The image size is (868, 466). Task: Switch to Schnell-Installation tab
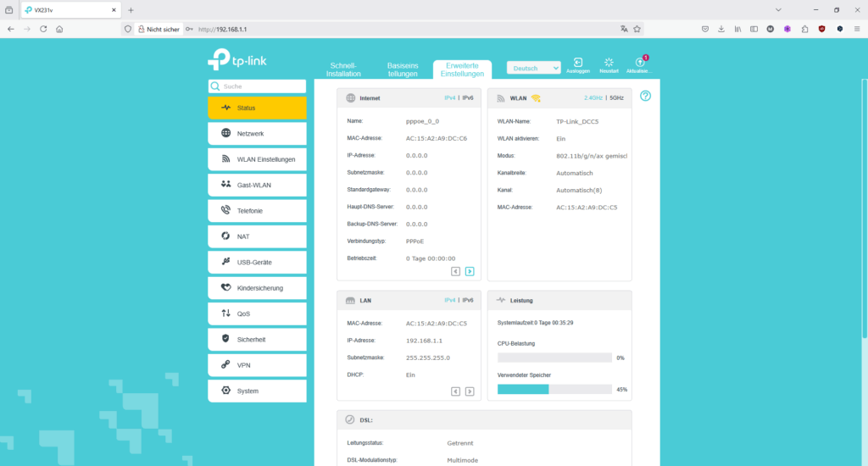[343, 69]
